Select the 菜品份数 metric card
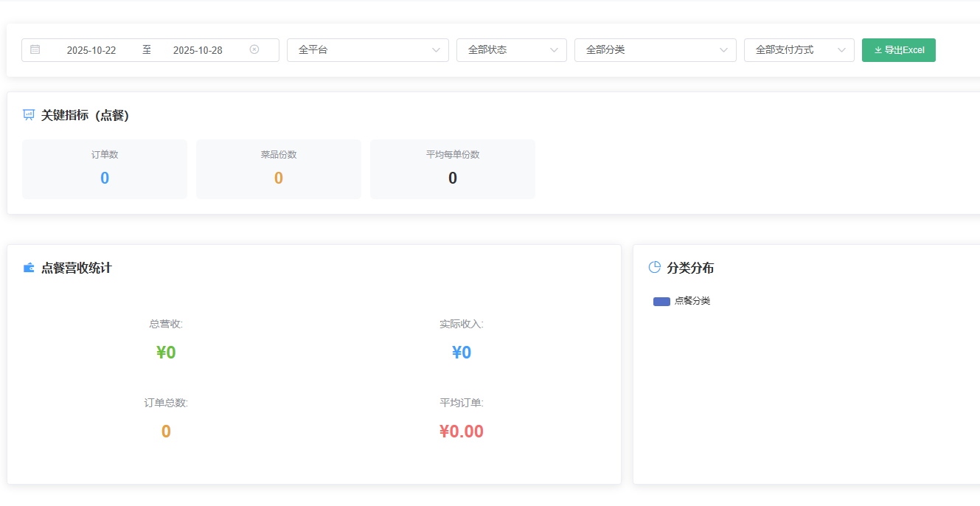This screenshot has width=980, height=506. point(279,169)
